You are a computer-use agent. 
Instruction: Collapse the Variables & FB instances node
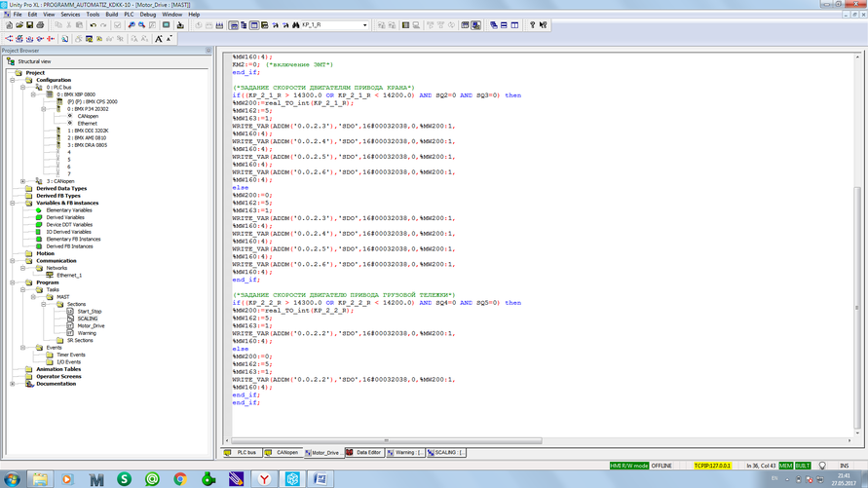coord(13,203)
